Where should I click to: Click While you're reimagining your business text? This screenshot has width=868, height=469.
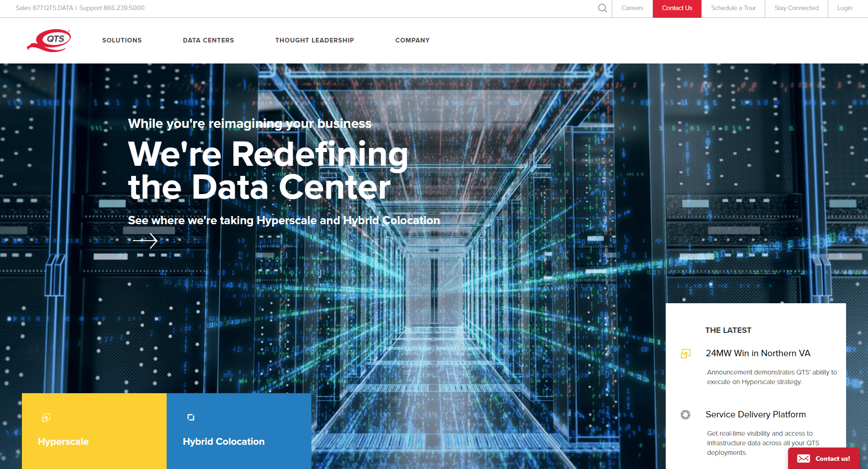pyautogui.click(x=250, y=124)
